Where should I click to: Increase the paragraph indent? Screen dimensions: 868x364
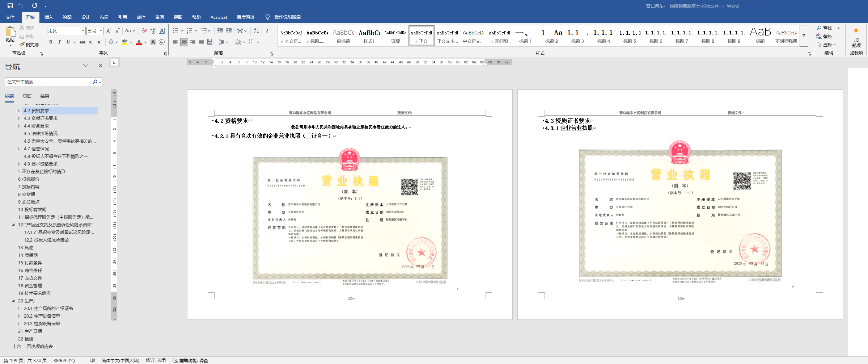[x=229, y=31]
